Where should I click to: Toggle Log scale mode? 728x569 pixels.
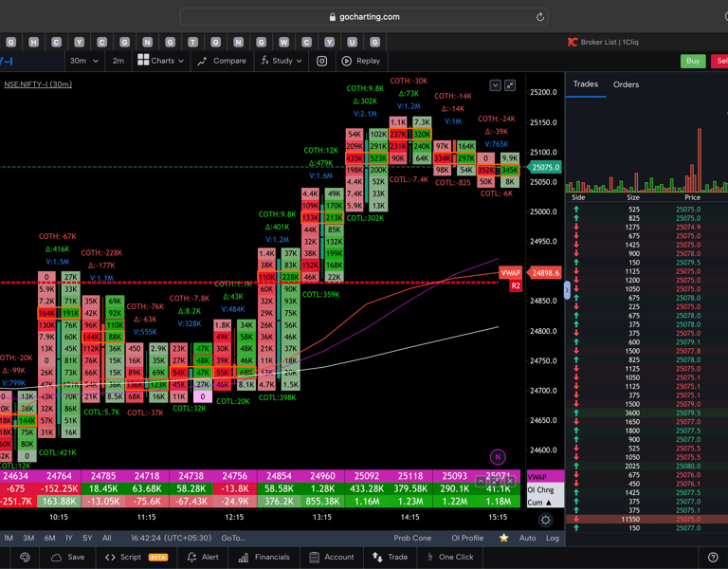coord(552,538)
